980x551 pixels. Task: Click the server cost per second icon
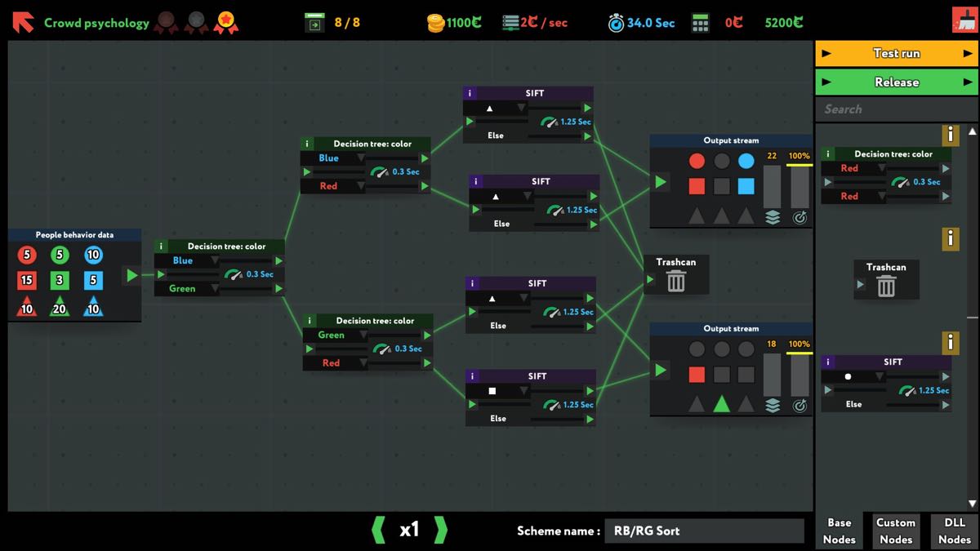pyautogui.click(x=510, y=23)
